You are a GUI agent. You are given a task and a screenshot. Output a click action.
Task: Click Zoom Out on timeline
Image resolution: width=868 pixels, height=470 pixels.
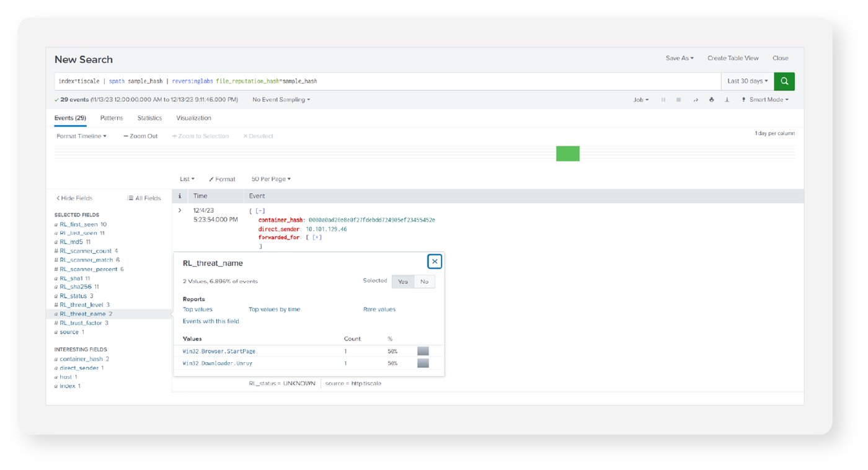coord(141,136)
